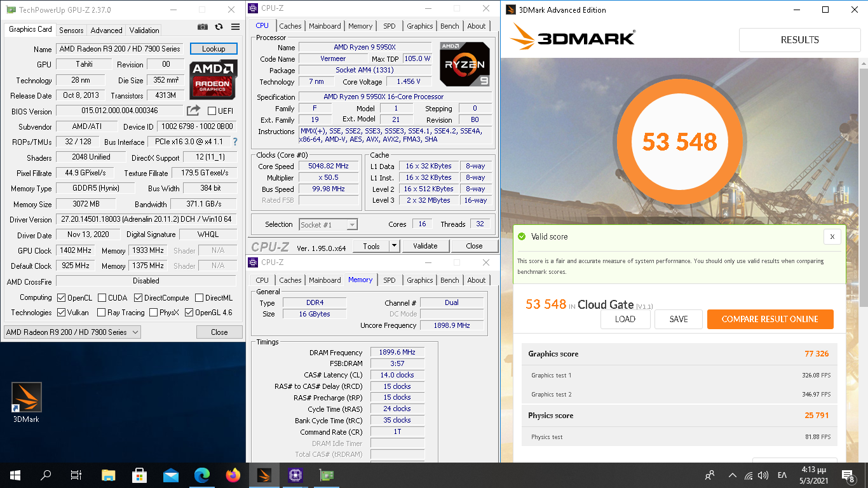Viewport: 868px width, 488px height.
Task: Switch to GPU-Z via its taskbar icon
Action: (327, 475)
